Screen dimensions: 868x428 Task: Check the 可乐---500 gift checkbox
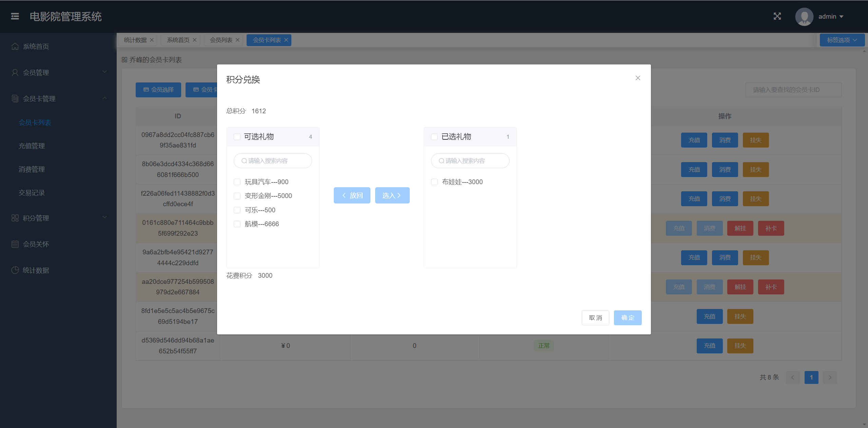point(237,210)
